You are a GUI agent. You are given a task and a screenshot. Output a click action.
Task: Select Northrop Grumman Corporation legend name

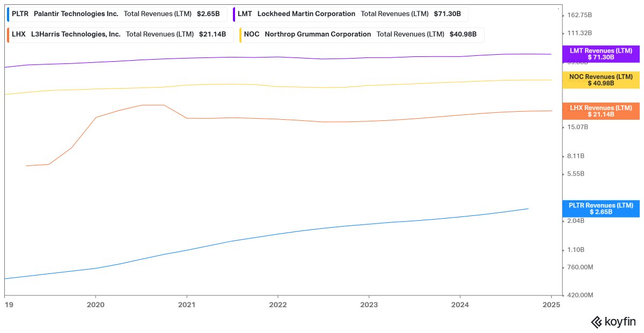(318, 34)
